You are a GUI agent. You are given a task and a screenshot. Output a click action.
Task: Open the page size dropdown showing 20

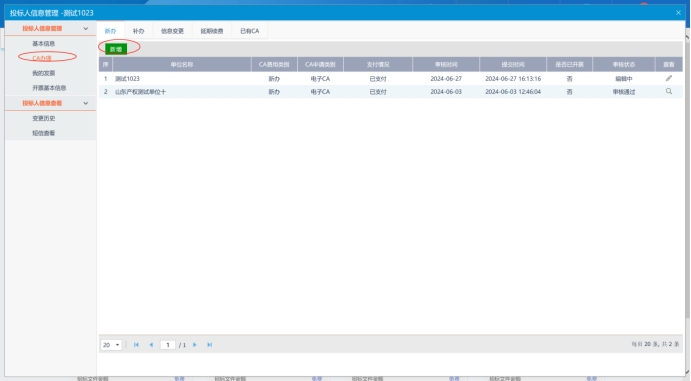click(x=111, y=345)
